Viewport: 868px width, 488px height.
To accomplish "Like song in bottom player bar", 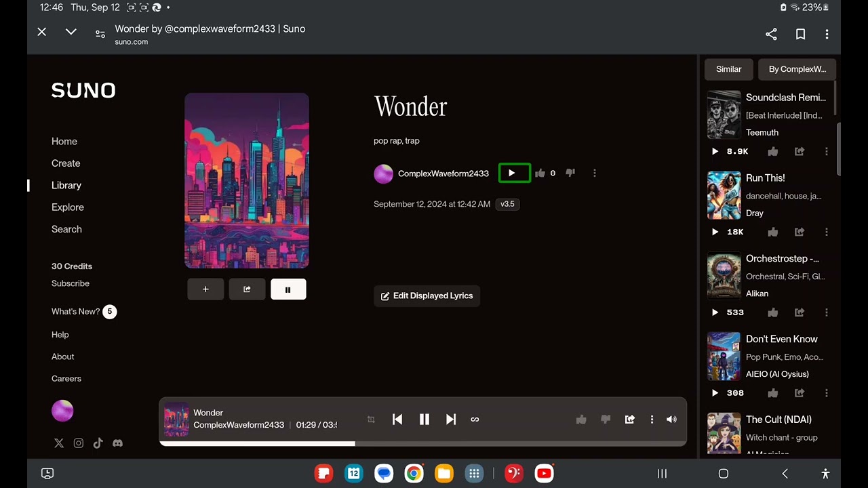I will (581, 420).
